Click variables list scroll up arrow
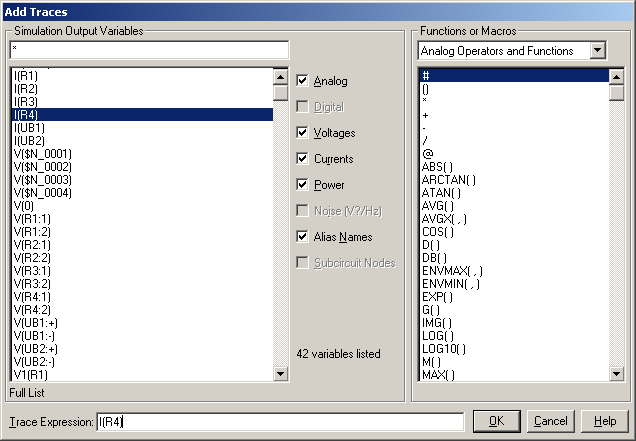The image size is (636, 441). (281, 77)
